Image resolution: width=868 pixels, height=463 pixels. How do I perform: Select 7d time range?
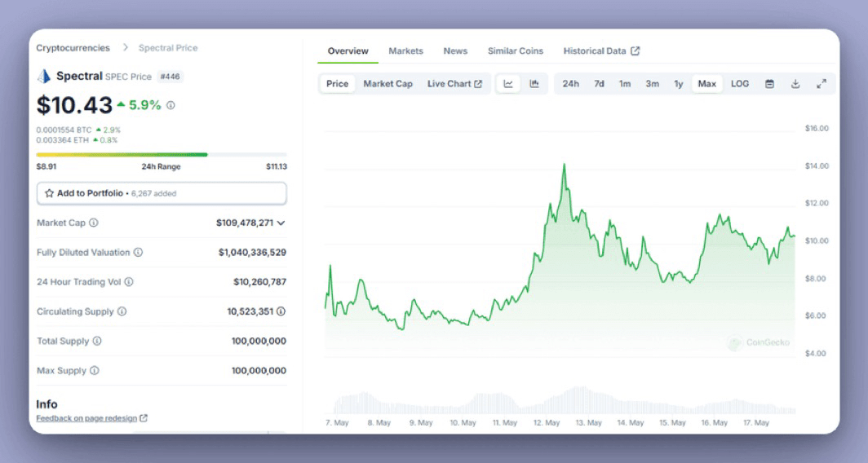point(599,84)
